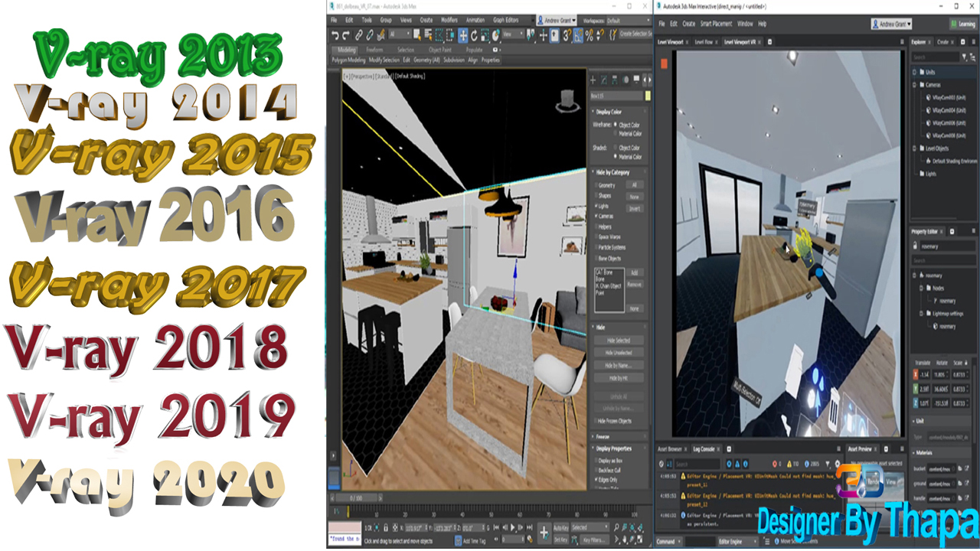The height and width of the screenshot is (551, 980).
Task: Click the Hide Unselected button
Action: 619,352
